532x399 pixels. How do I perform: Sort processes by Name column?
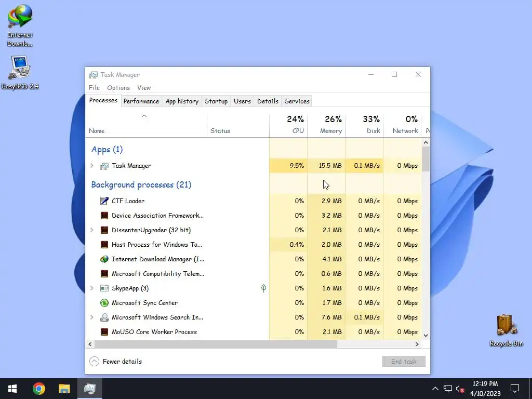click(x=146, y=126)
